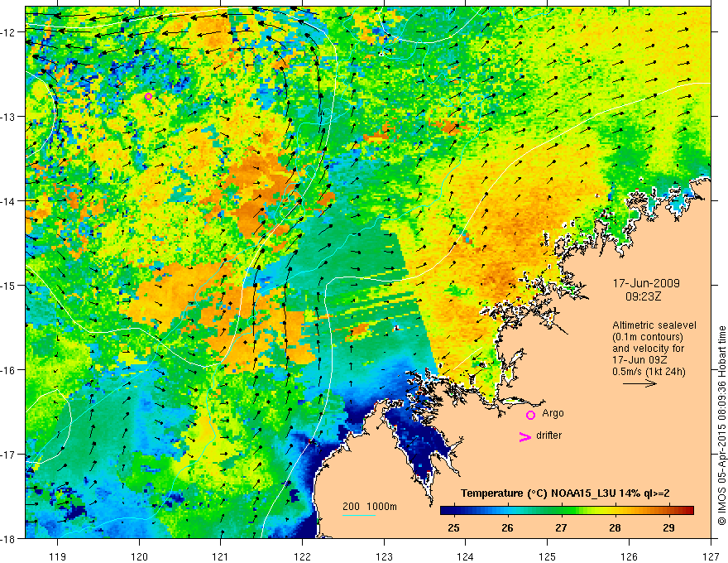
Task: Click the longitude axis label '123'
Action: click(x=384, y=556)
